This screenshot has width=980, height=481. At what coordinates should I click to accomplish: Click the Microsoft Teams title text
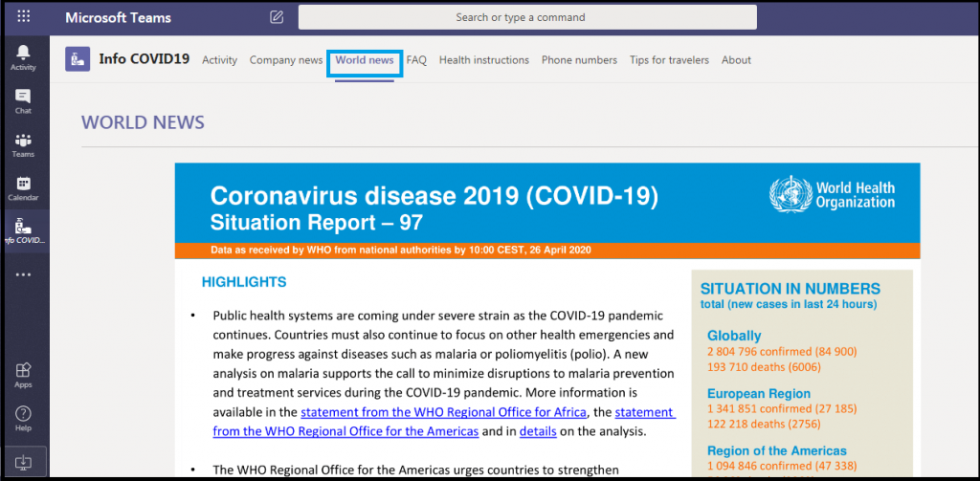[x=118, y=17]
